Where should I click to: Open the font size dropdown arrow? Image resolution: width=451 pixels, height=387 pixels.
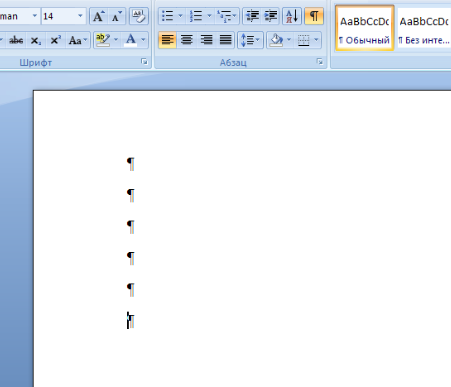[x=80, y=16]
